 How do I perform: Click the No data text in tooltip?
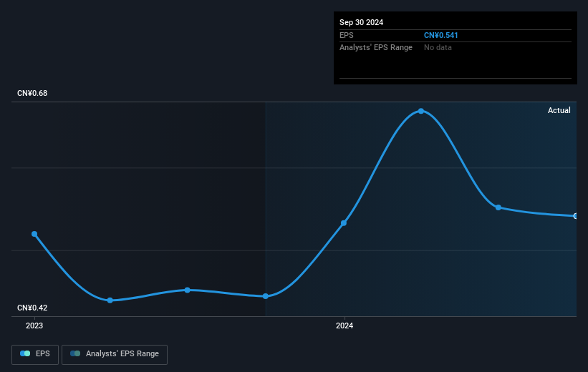click(438, 48)
